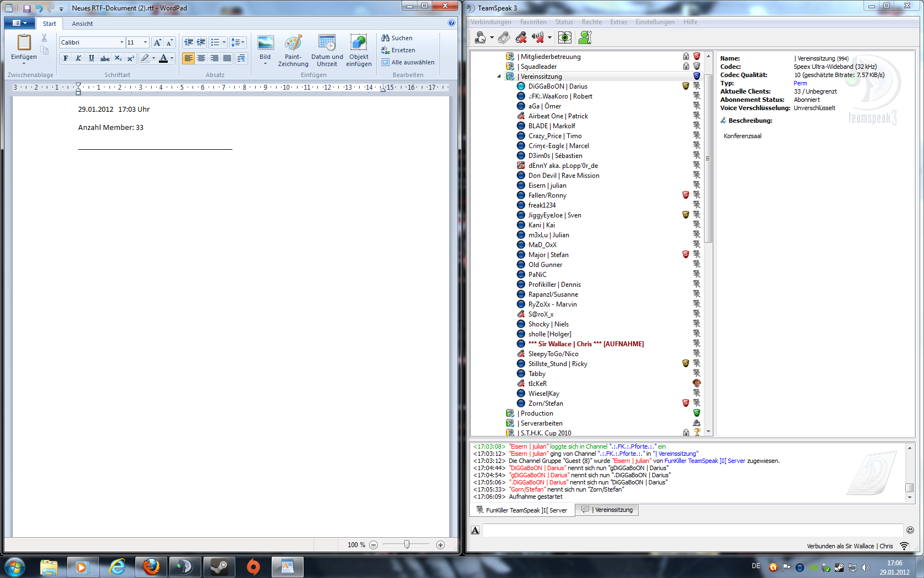Toggle strikethrough abc formatting
This screenshot has height=578, width=924.
(x=105, y=58)
